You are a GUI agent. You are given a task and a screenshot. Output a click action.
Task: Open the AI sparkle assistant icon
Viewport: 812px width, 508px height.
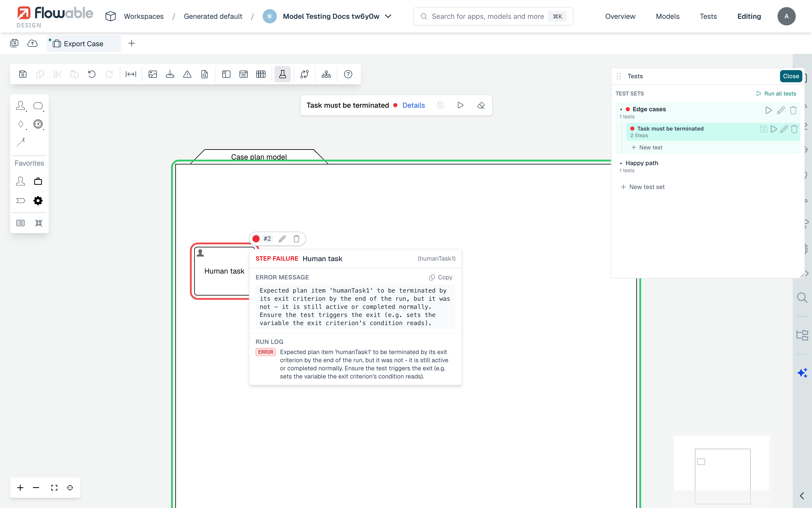(x=802, y=373)
